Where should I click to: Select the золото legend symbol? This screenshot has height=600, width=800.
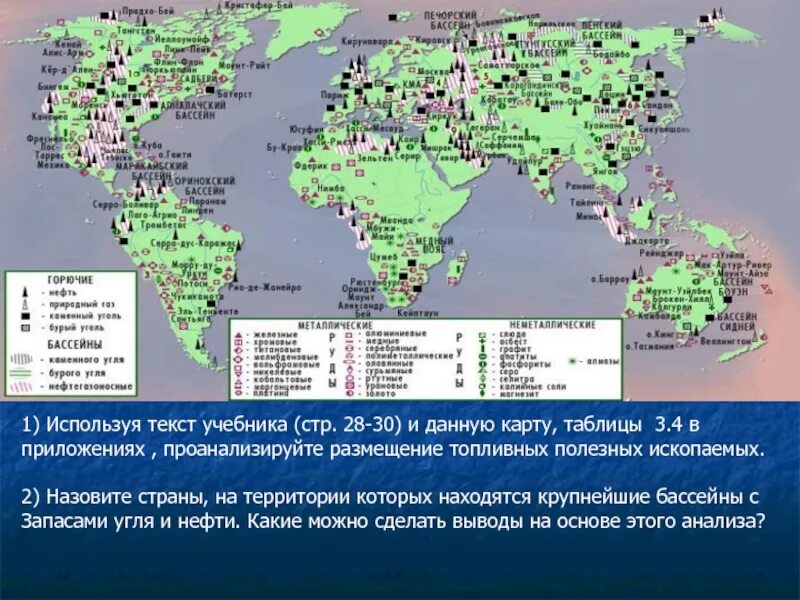coord(349,393)
